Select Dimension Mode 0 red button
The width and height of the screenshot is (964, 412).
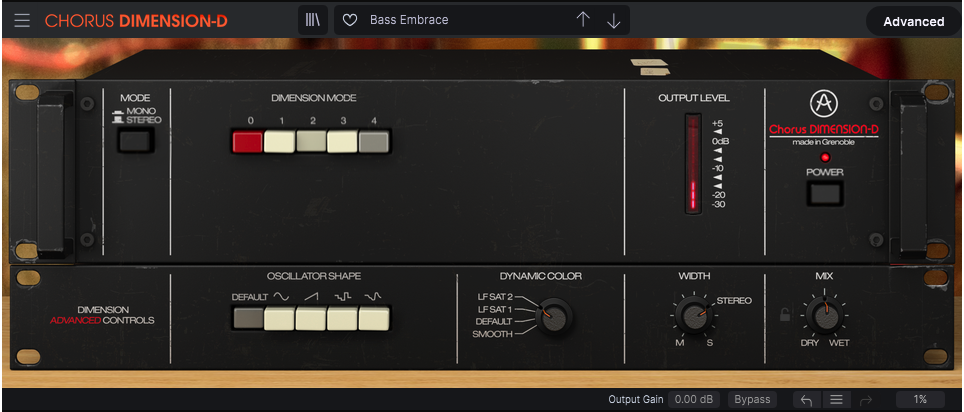247,141
